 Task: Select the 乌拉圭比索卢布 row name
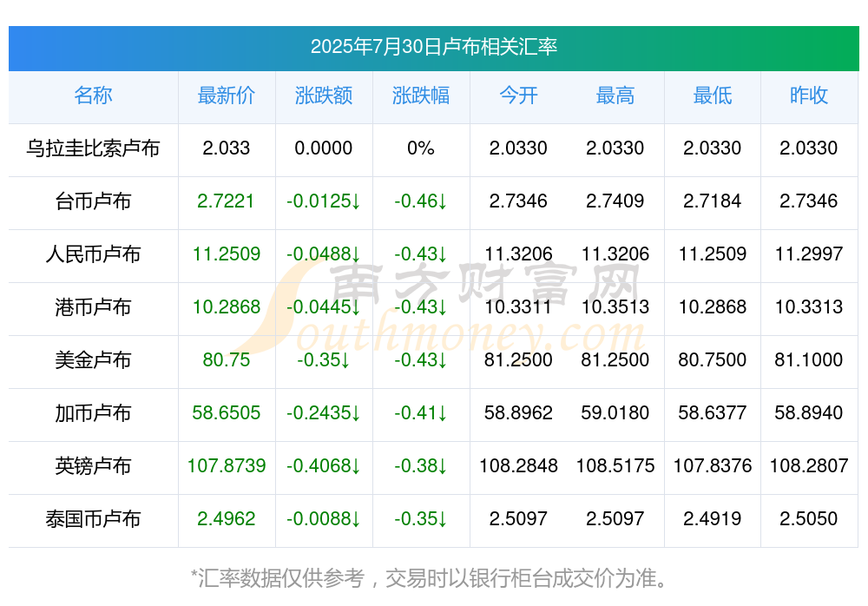click(x=93, y=148)
